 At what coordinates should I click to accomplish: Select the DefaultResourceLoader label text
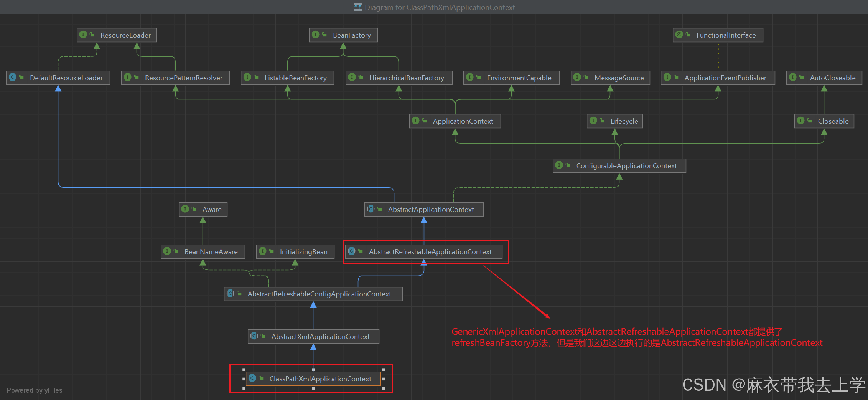tap(66, 78)
